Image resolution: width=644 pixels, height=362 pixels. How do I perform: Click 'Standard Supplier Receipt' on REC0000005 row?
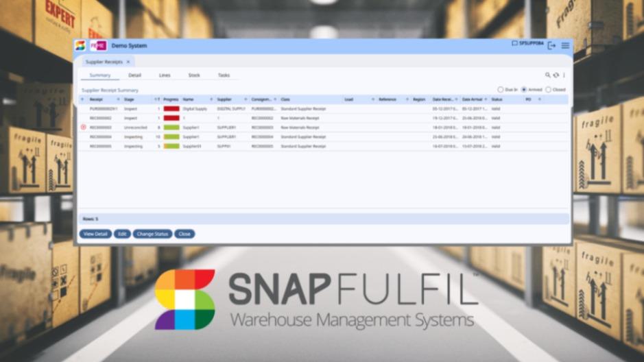303,146
